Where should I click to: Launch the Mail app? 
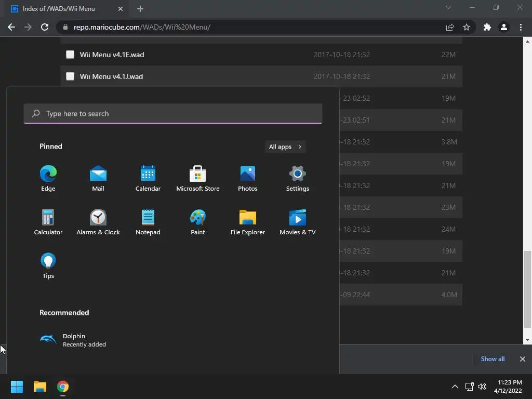[98, 179]
